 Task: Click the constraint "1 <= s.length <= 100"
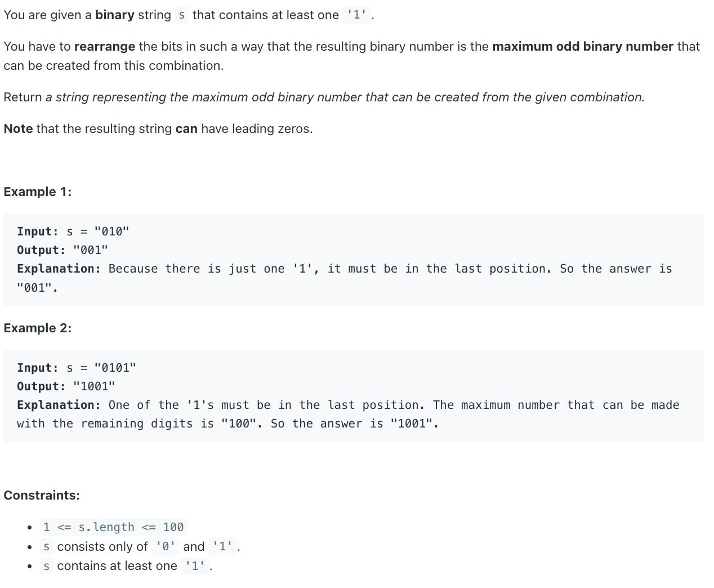(x=113, y=527)
